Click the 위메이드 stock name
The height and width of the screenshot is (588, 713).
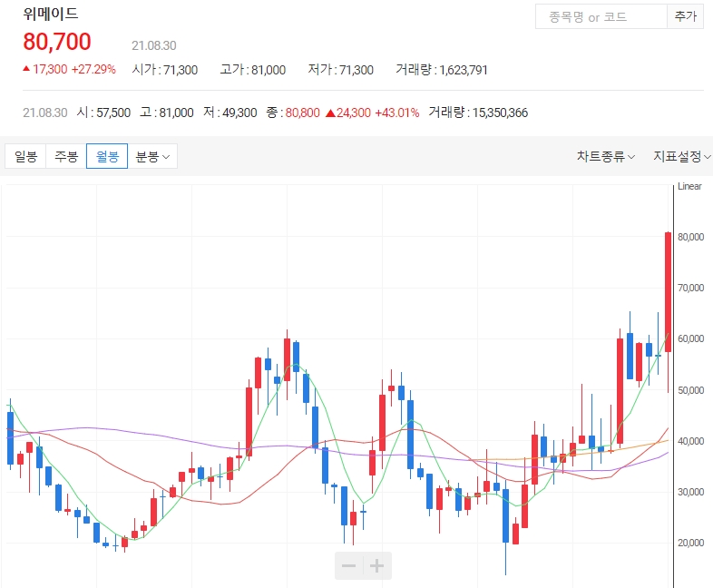pyautogui.click(x=51, y=14)
